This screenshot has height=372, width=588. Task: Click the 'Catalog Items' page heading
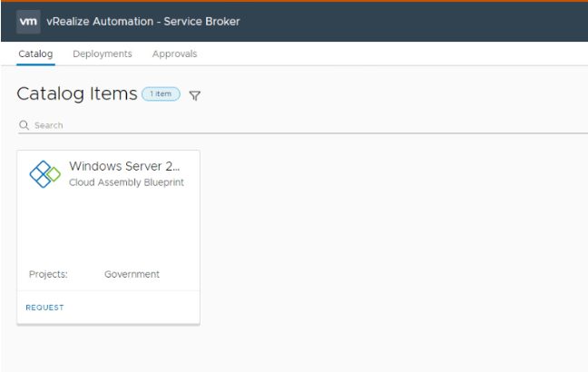[x=76, y=93]
